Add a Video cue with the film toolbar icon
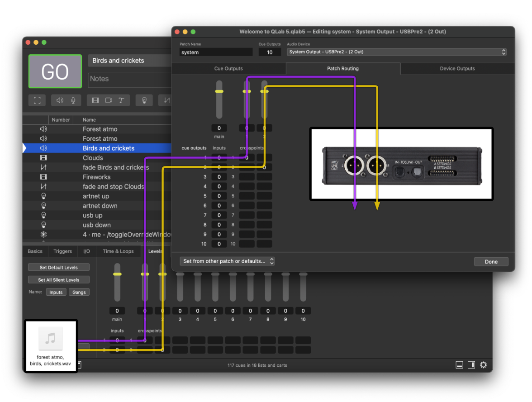 pos(95,100)
